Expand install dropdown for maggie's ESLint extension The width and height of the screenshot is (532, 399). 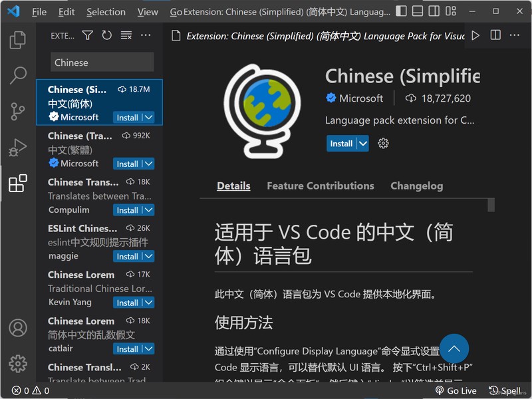pos(148,257)
